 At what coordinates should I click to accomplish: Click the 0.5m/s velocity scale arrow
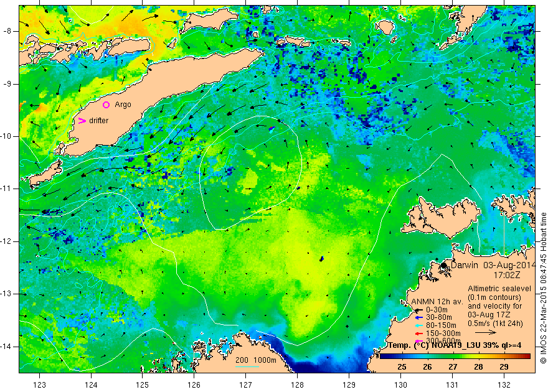click(x=486, y=333)
